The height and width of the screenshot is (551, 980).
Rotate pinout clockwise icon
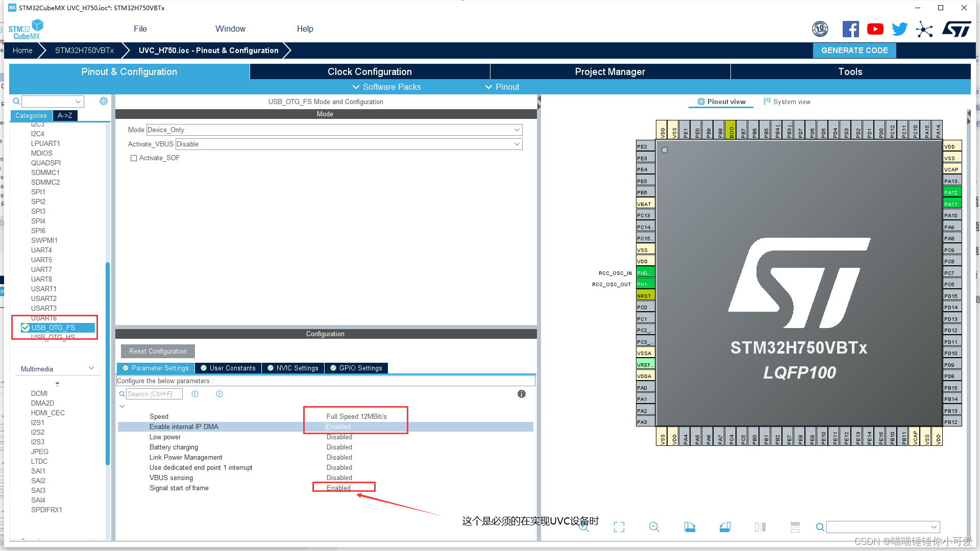[x=690, y=527]
